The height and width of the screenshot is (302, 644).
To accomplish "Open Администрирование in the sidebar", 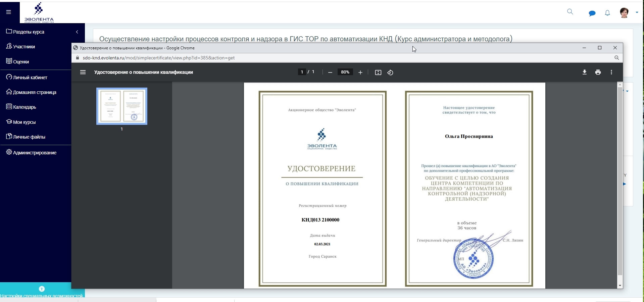I will pyautogui.click(x=32, y=153).
